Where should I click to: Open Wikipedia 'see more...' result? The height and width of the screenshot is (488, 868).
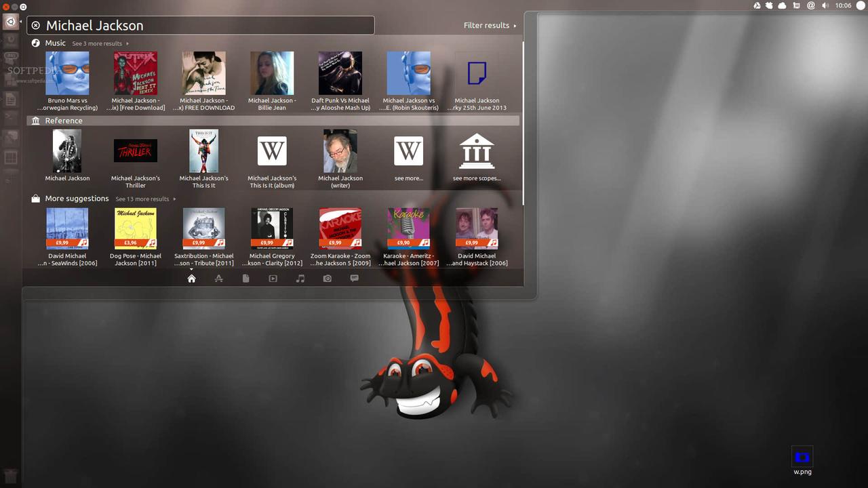(x=408, y=157)
